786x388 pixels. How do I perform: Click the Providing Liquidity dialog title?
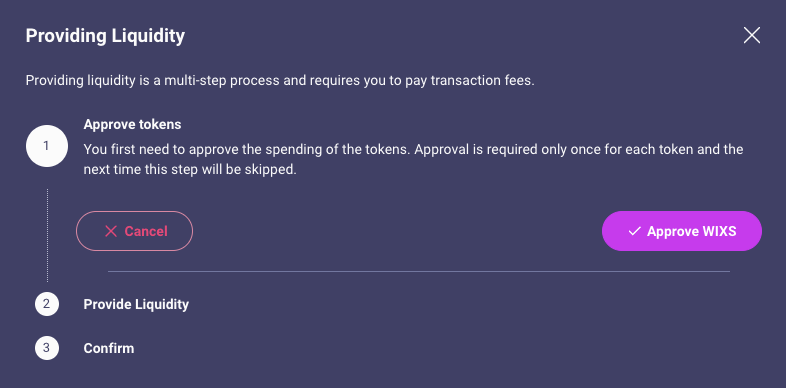point(105,36)
